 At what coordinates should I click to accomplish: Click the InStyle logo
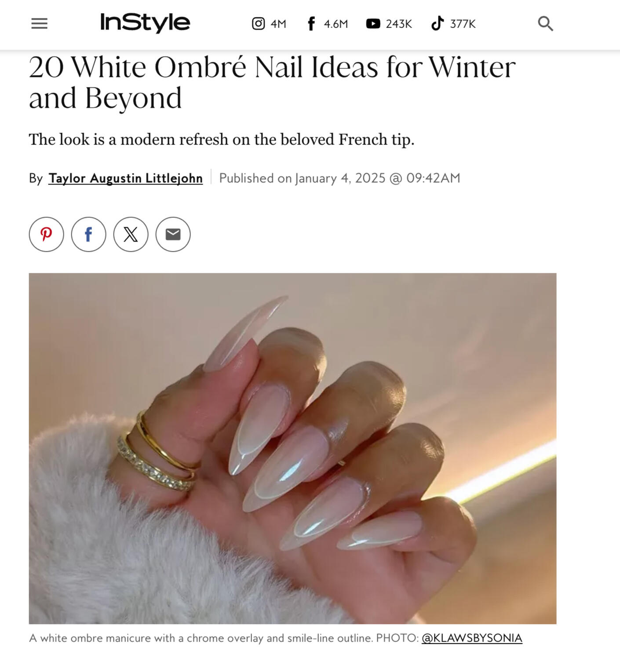(145, 22)
